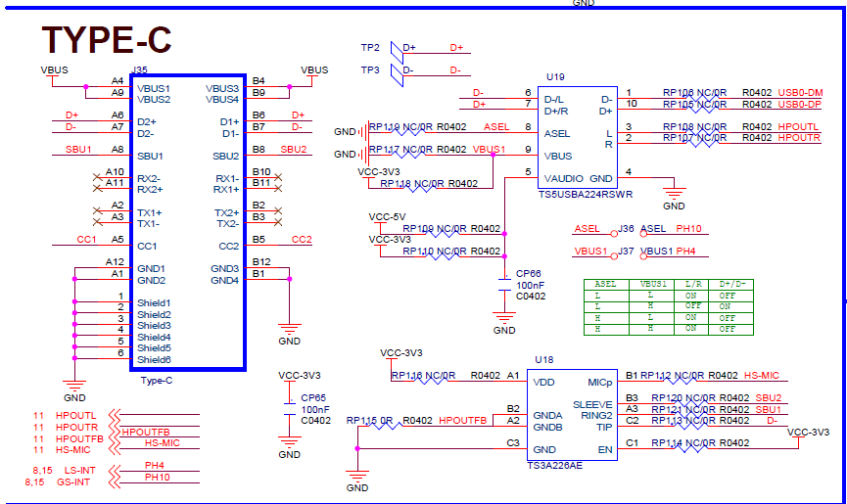This screenshot has height=504, width=847.
Task: Select the CP65 capacitor symbol
Action: 289,410
